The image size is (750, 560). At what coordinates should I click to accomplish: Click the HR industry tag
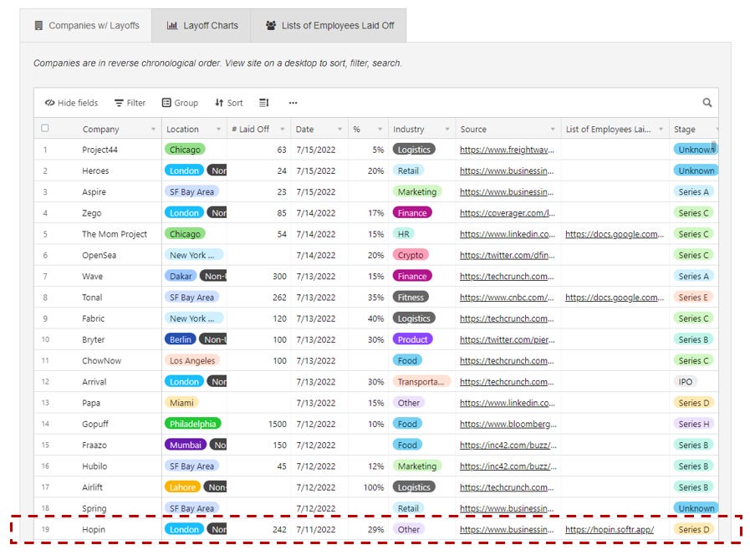(x=403, y=234)
